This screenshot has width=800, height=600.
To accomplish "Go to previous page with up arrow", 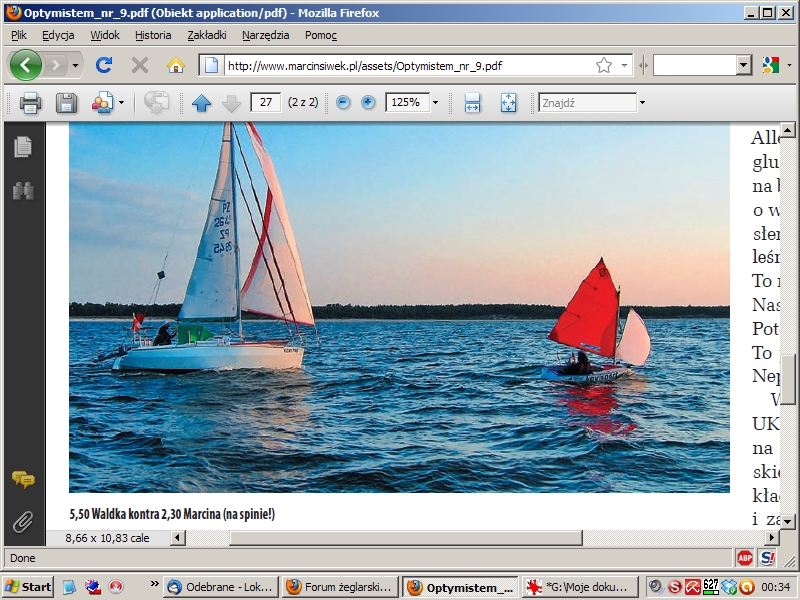I will 202,102.
